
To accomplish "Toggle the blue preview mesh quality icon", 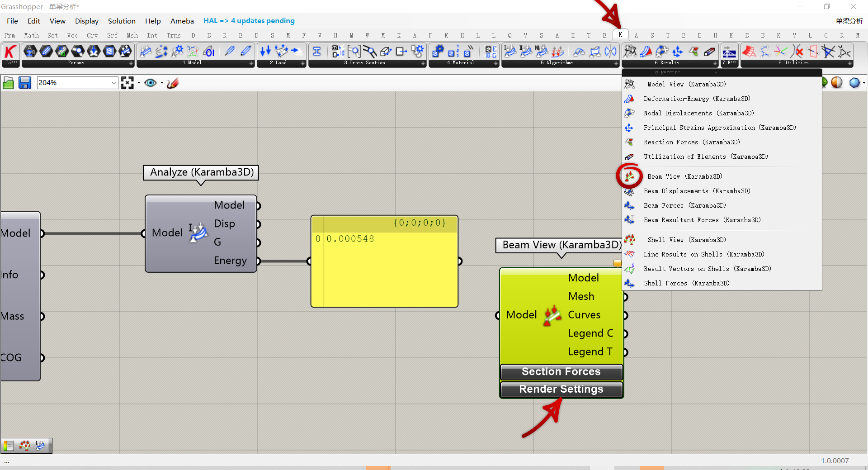I will 854,82.
